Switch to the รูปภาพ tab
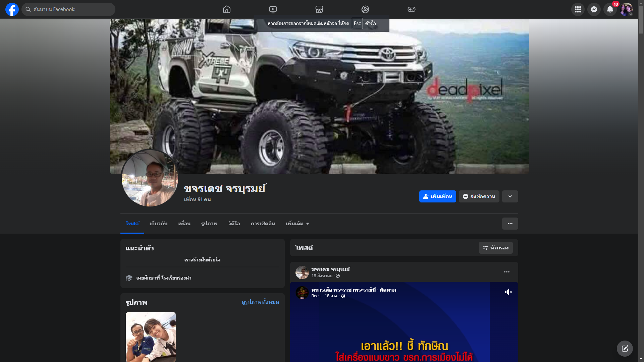The width and height of the screenshot is (644, 362). tap(209, 224)
